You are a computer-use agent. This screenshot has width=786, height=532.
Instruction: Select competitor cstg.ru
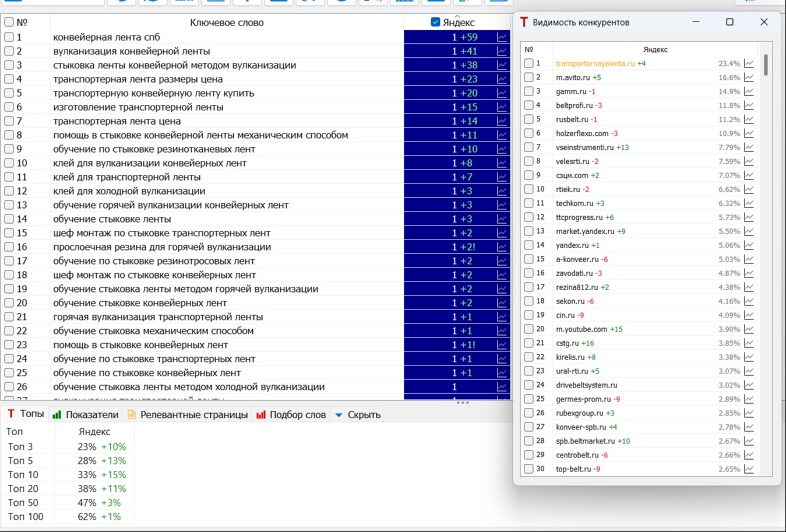pyautogui.click(x=567, y=343)
